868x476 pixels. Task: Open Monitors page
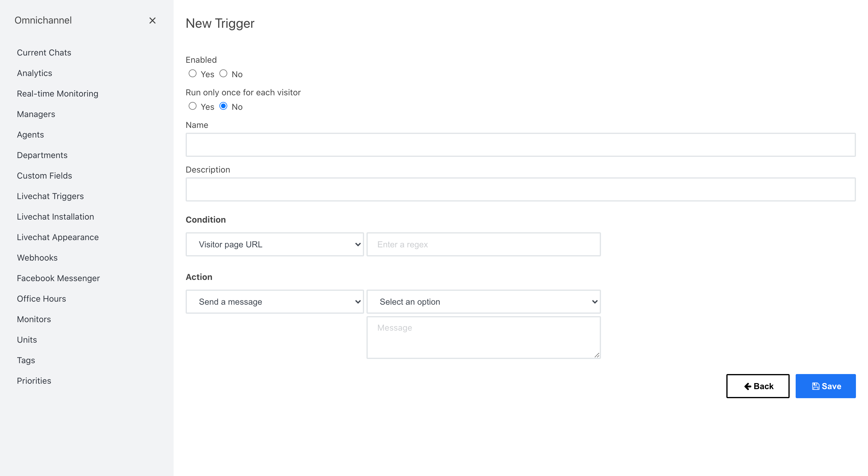pyautogui.click(x=34, y=319)
